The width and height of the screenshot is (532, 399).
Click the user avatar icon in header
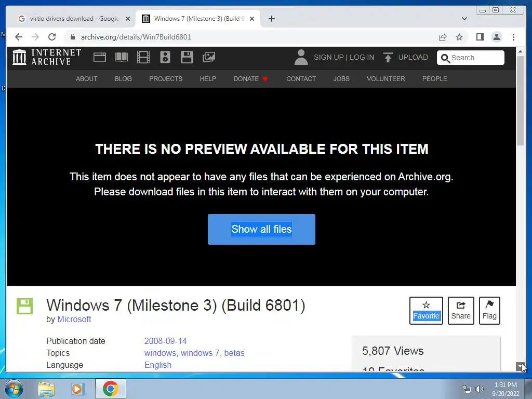click(x=301, y=57)
